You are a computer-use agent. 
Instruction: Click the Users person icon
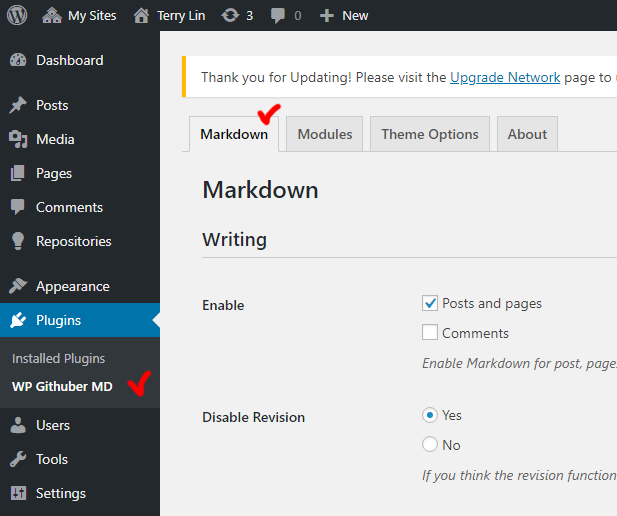click(18, 425)
